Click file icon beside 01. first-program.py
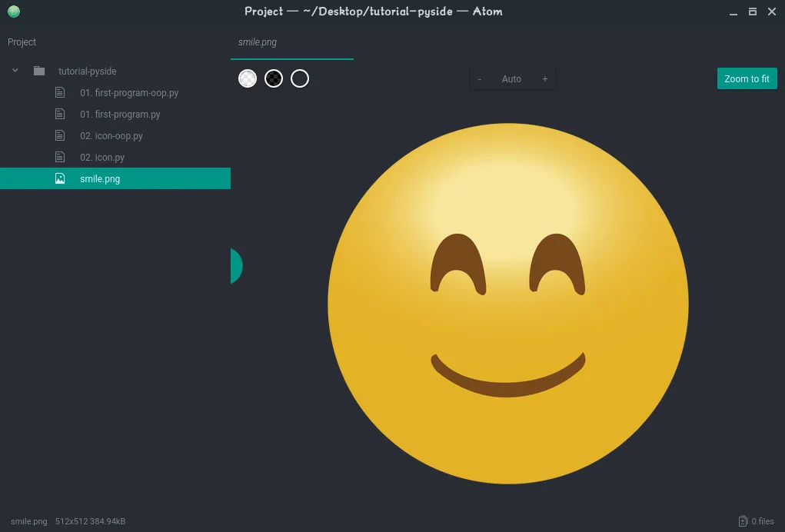The width and height of the screenshot is (785, 532). pyautogui.click(x=59, y=114)
